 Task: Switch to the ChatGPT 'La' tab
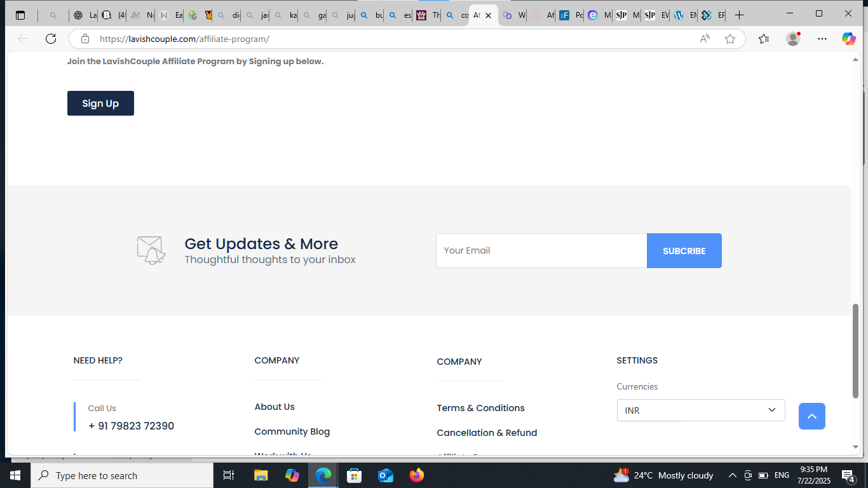click(84, 15)
